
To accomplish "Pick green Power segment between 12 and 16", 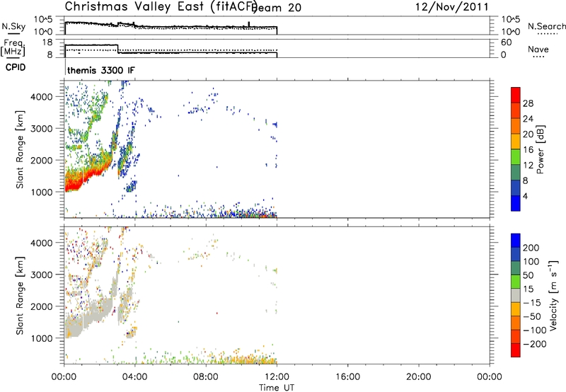I will (x=516, y=157).
